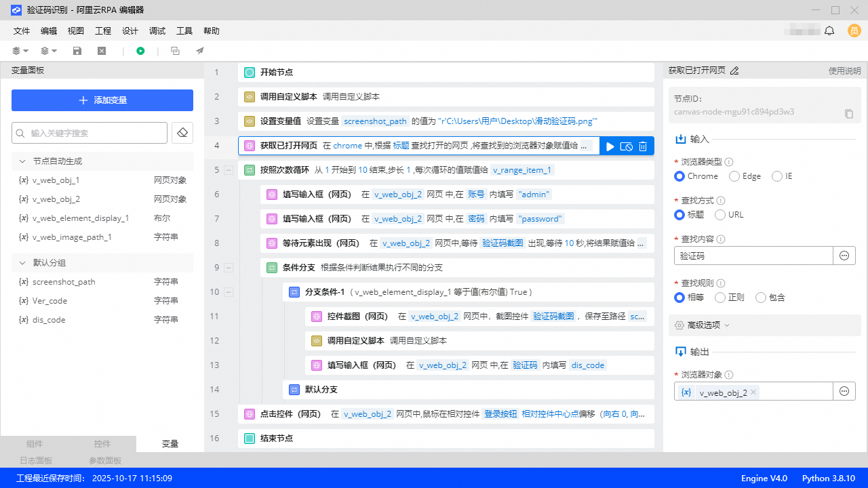Viewport: 868px width, 488px height.
Task: Open the 帮助 menu
Action: click(x=212, y=31)
